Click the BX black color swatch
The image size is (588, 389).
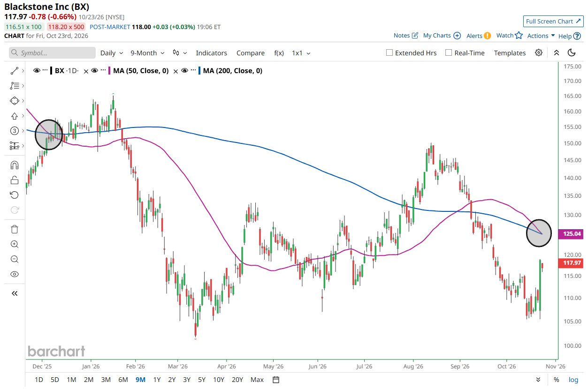(x=51, y=71)
